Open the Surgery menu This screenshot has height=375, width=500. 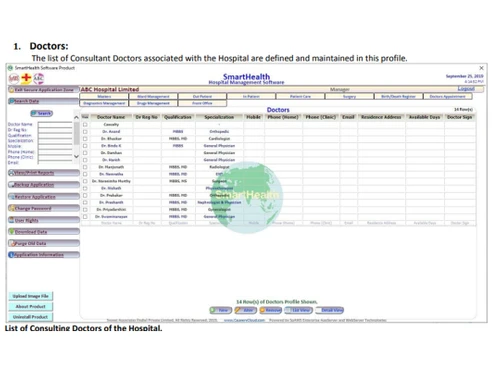click(349, 96)
